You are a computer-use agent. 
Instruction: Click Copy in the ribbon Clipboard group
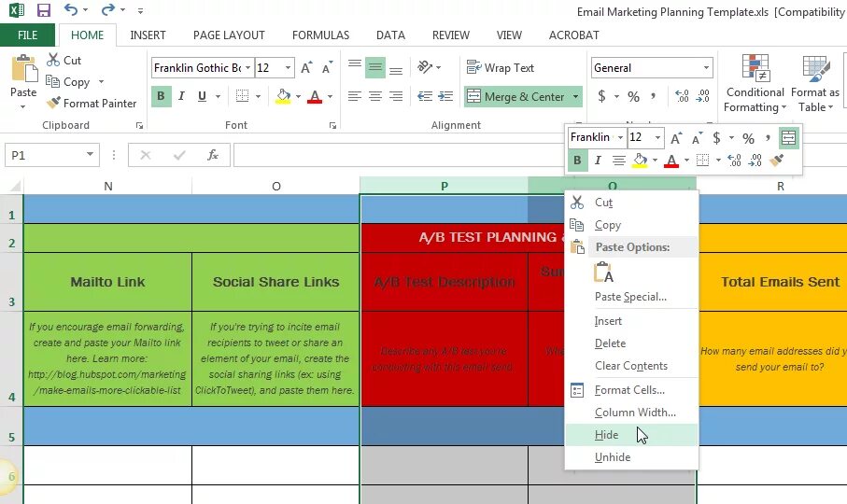(68, 81)
